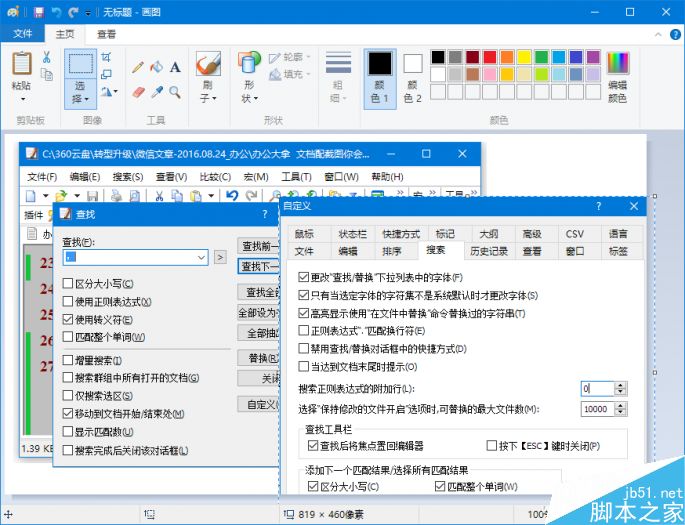The width and height of the screenshot is (685, 525).
Task: Select the Text tool (A)
Action: [x=175, y=67]
